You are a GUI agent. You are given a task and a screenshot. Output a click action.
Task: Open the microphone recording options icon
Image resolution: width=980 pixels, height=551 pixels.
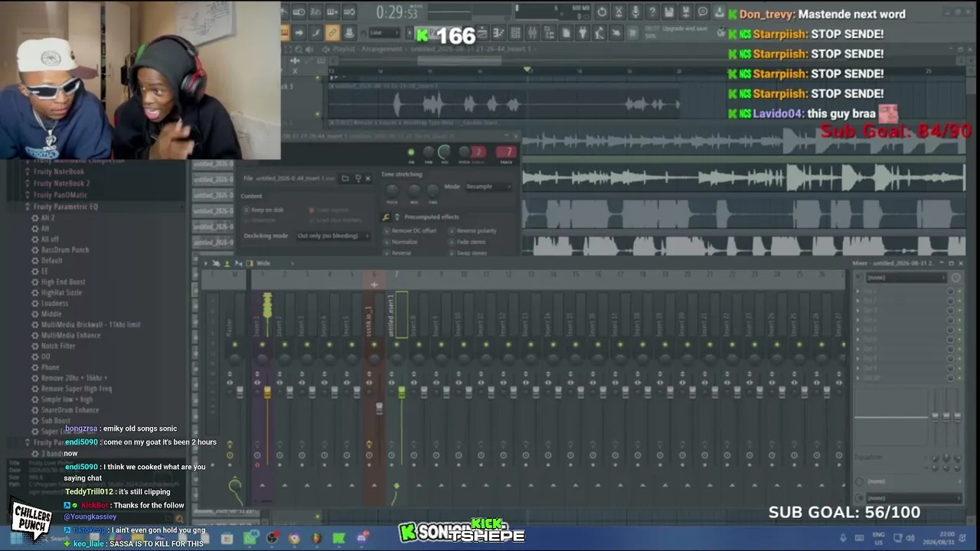pos(635,11)
